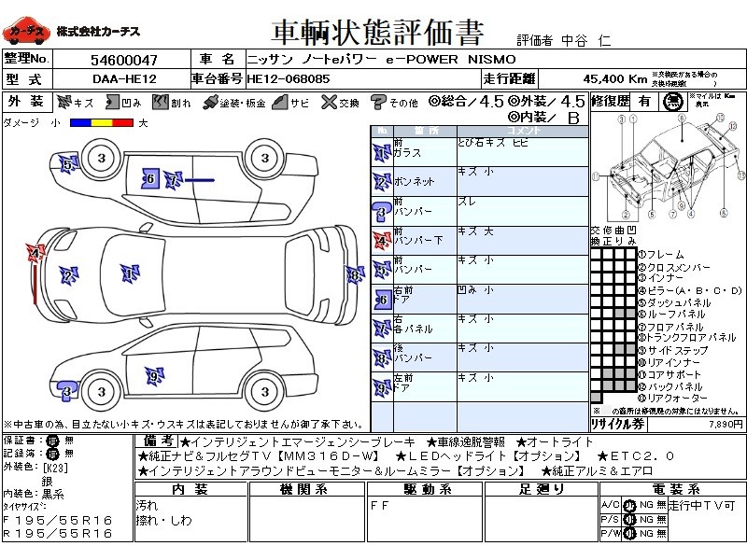Click the ⑪コアサポート repair list item
The height and width of the screenshot is (560, 747).
click(x=669, y=375)
